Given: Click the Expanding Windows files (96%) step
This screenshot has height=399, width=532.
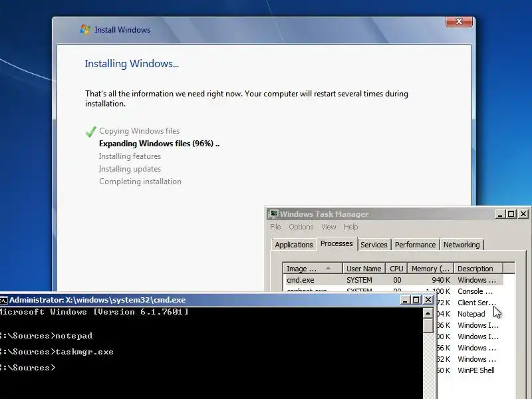Looking at the screenshot, I should (x=159, y=144).
